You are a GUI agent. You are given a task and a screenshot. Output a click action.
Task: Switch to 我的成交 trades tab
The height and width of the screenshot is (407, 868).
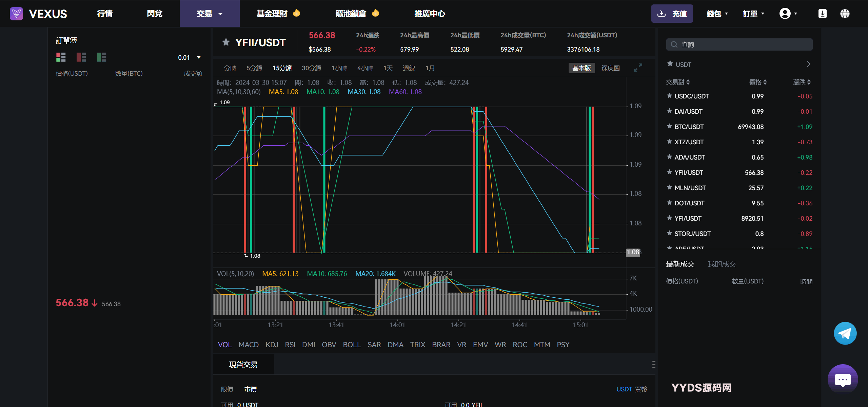click(x=722, y=264)
